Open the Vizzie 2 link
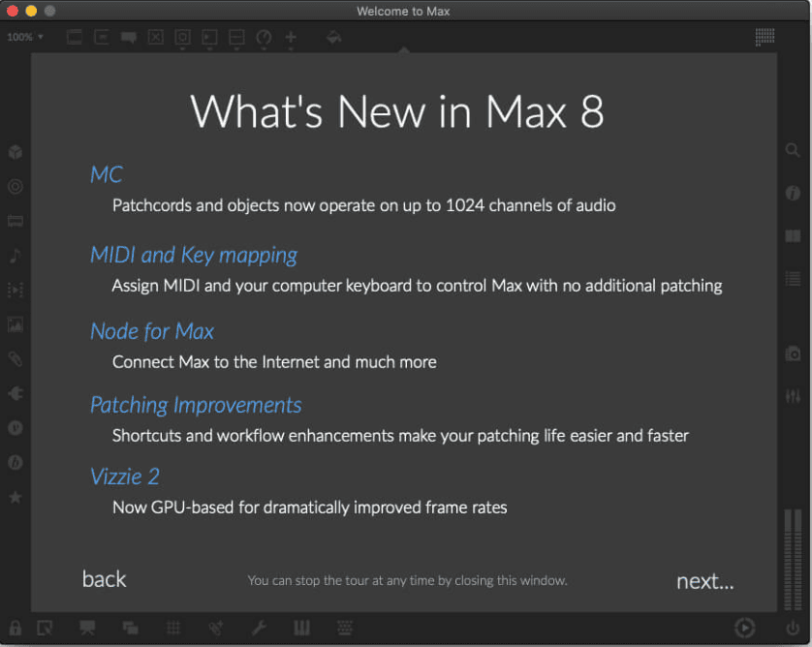 point(125,477)
